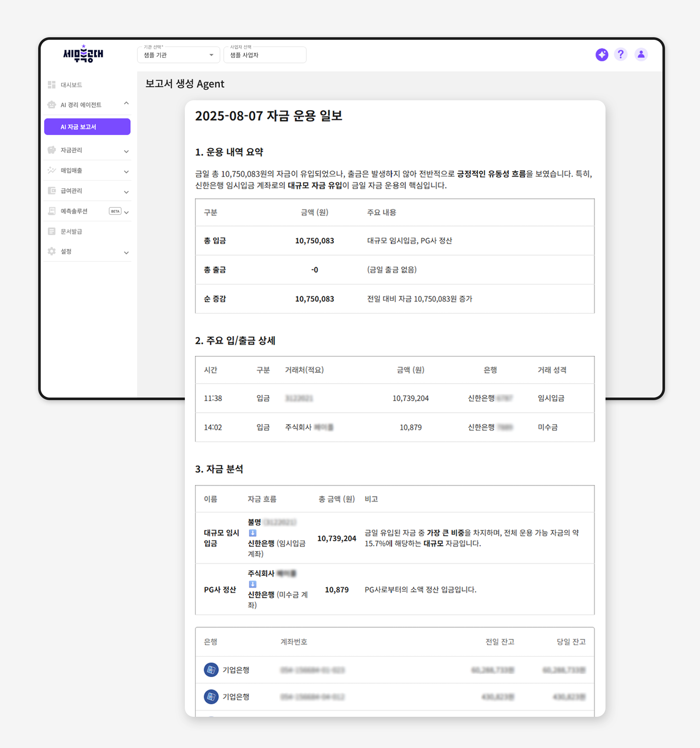The image size is (700, 748).
Task: Click the 매입매출 chart icon
Action: (52, 170)
